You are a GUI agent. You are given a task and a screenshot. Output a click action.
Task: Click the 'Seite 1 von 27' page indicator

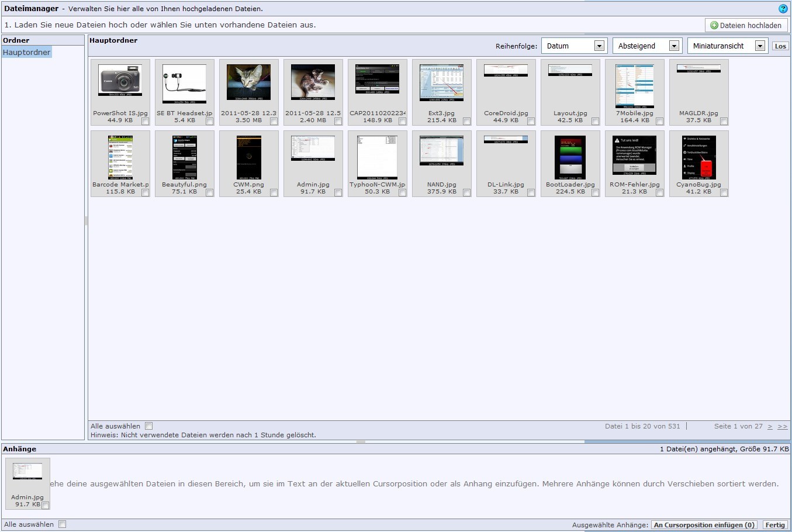click(738, 426)
